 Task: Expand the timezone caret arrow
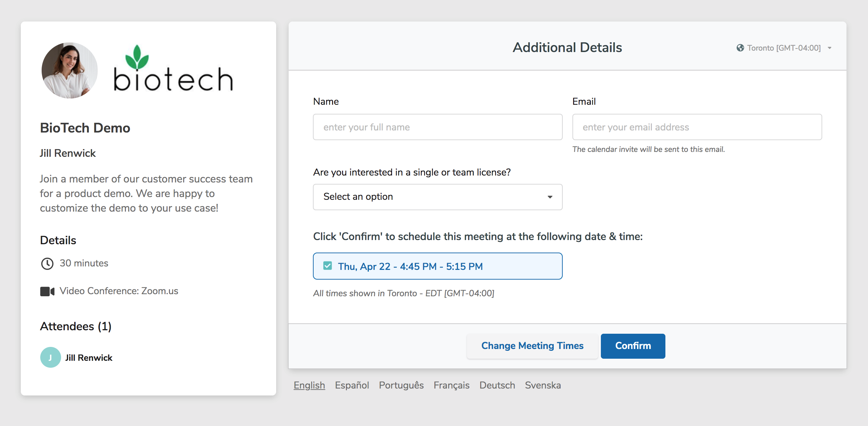pyautogui.click(x=829, y=48)
